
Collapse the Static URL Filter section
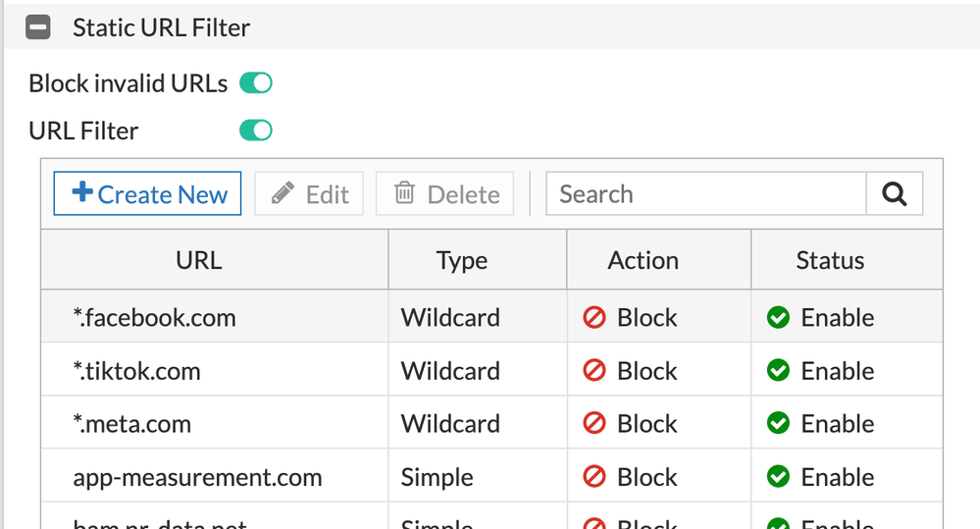[x=38, y=27]
